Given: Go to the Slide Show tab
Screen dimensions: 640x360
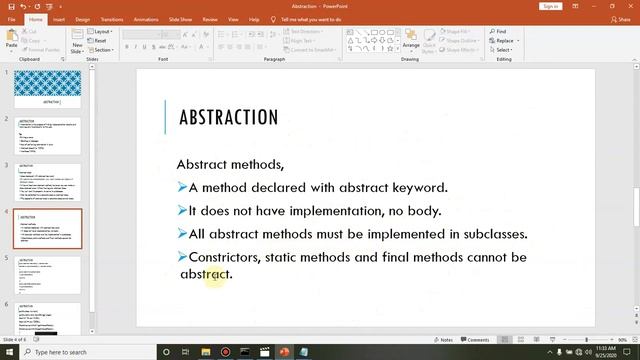Looking at the screenshot, I should [x=180, y=20].
